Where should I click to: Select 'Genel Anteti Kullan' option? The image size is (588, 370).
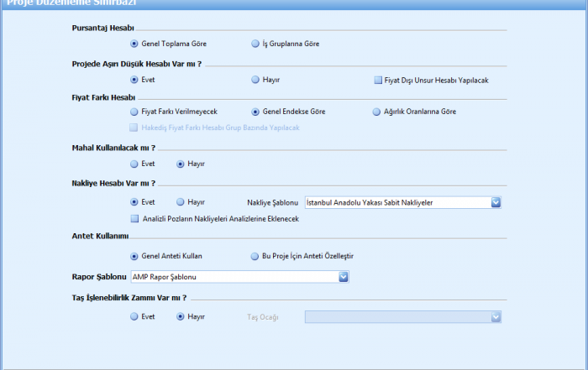pos(134,256)
